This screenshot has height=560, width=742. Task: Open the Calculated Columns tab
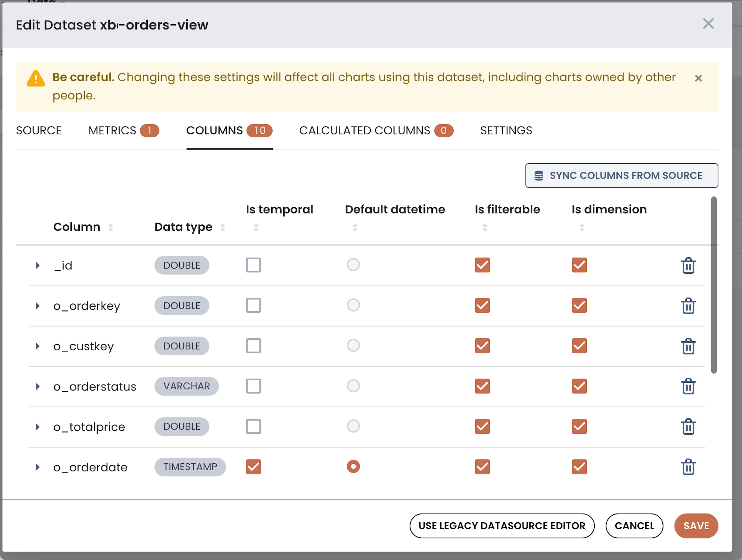[376, 131]
